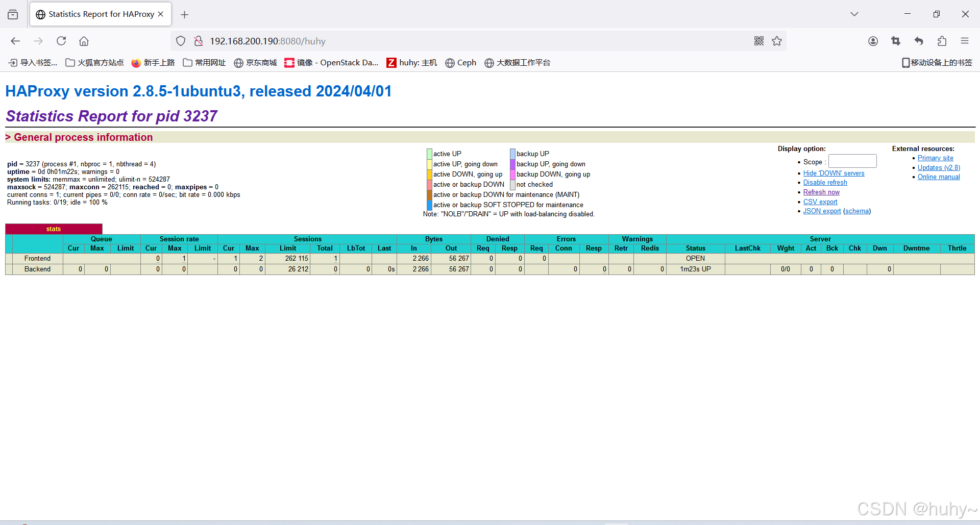Open the huhy: 主机 Zabbix bookmark
This screenshot has height=525, width=980.
(x=412, y=62)
